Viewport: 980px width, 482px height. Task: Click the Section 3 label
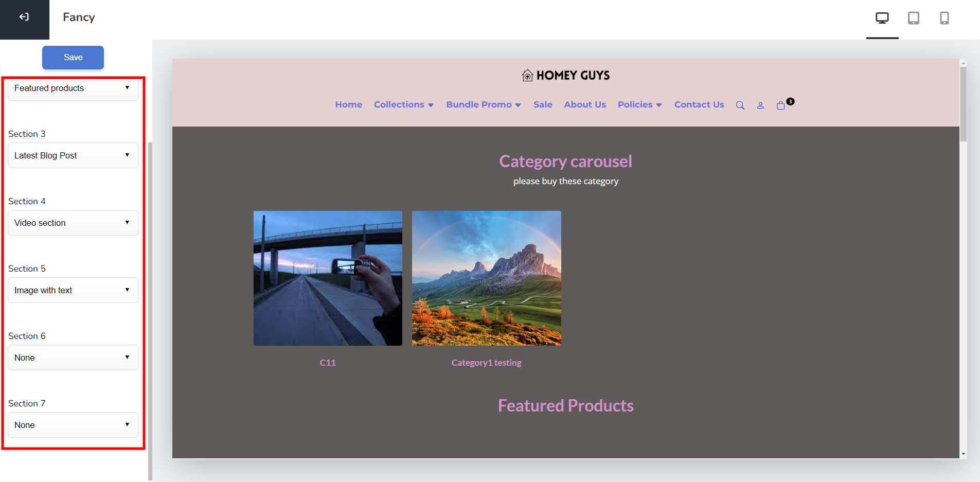point(27,134)
